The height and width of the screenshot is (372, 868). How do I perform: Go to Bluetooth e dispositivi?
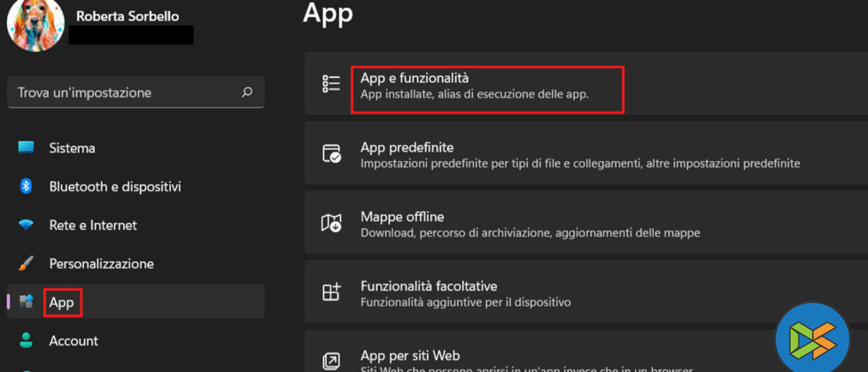115,186
